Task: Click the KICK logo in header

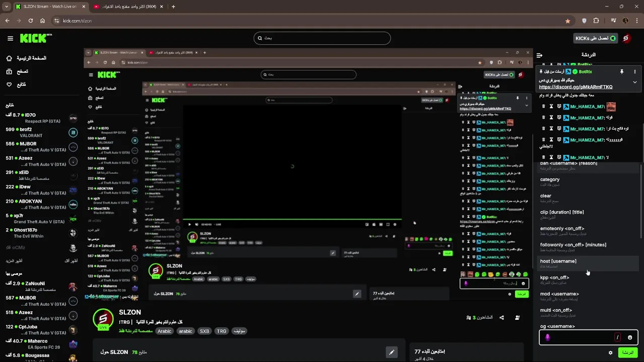Action: pyautogui.click(x=36, y=38)
